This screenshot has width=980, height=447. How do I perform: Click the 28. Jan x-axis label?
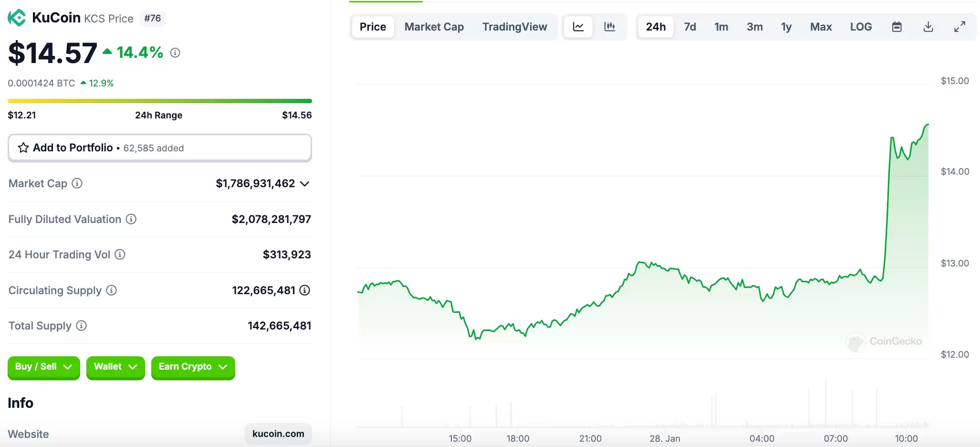665,438
